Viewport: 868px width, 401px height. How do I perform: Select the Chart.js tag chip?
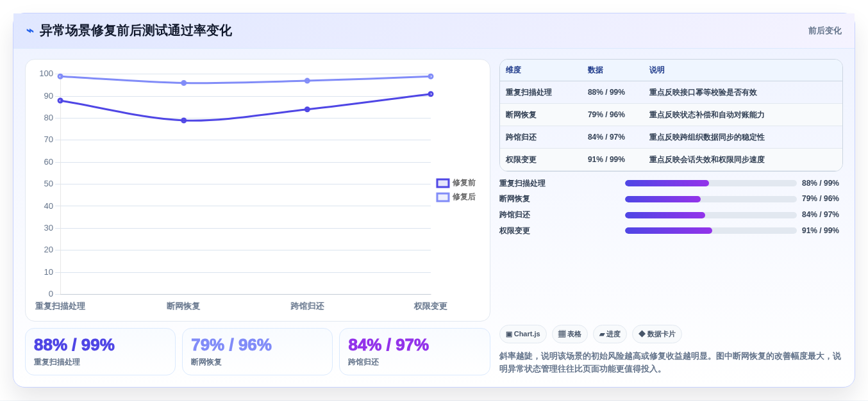coord(523,334)
